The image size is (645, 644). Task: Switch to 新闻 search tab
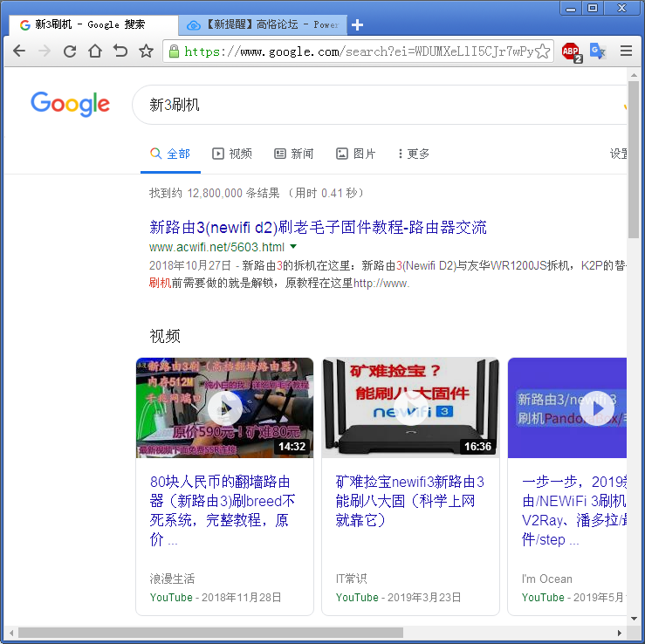tap(294, 154)
